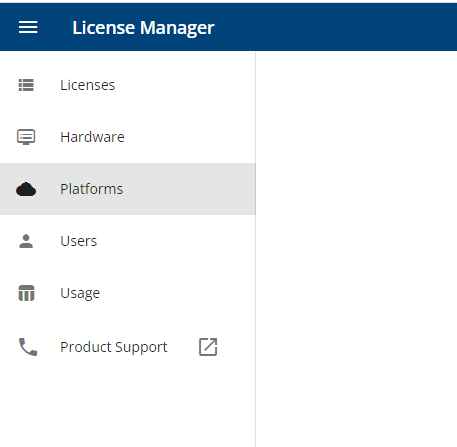Click the Platforms cloud icon
Screen dimensions: 457x447
pyautogui.click(x=26, y=189)
